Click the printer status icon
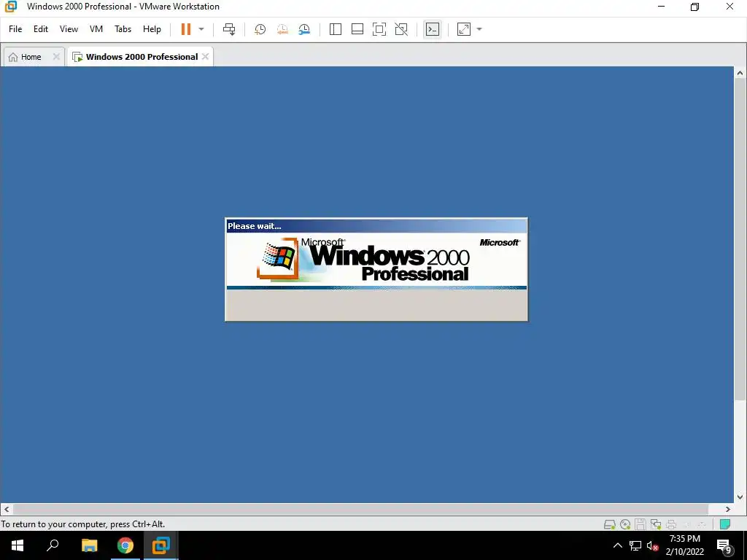Viewport: 747px width, 560px height. point(671,524)
